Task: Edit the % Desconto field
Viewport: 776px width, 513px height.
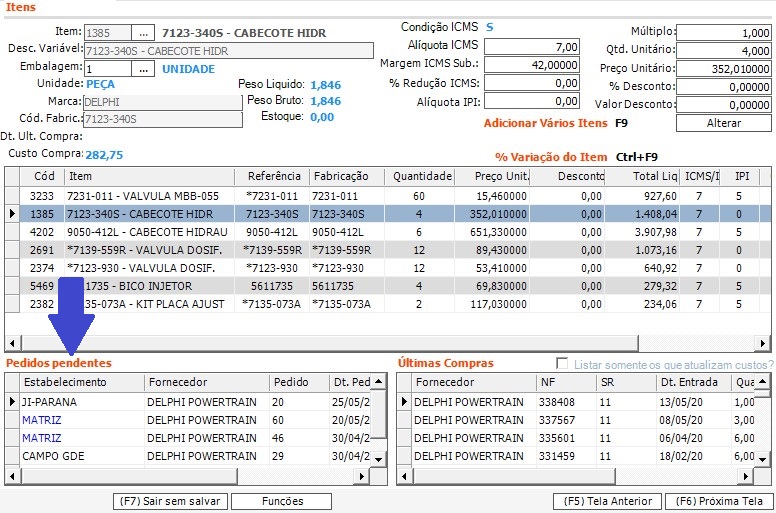Action: (x=724, y=87)
